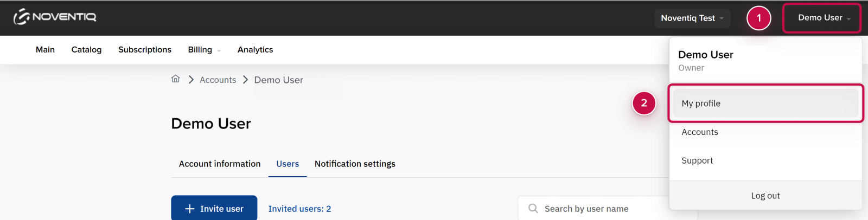The width and height of the screenshot is (868, 220).
Task: Click the search magnifier icon
Action: pyautogui.click(x=533, y=209)
